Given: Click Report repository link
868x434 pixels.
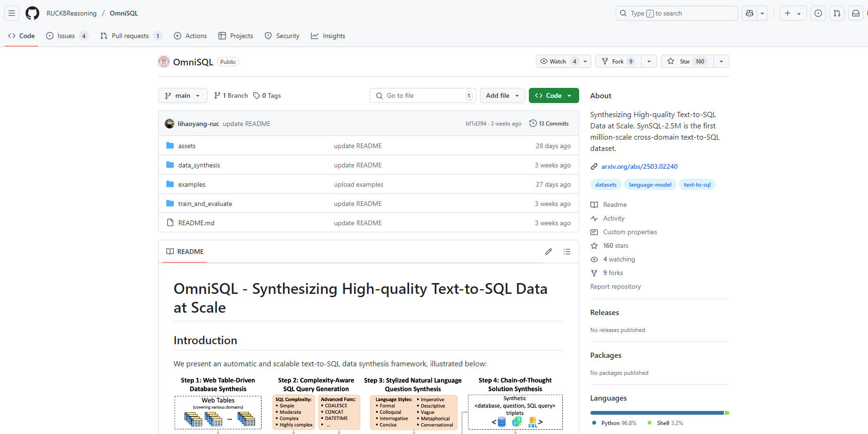Looking at the screenshot, I should [615, 286].
